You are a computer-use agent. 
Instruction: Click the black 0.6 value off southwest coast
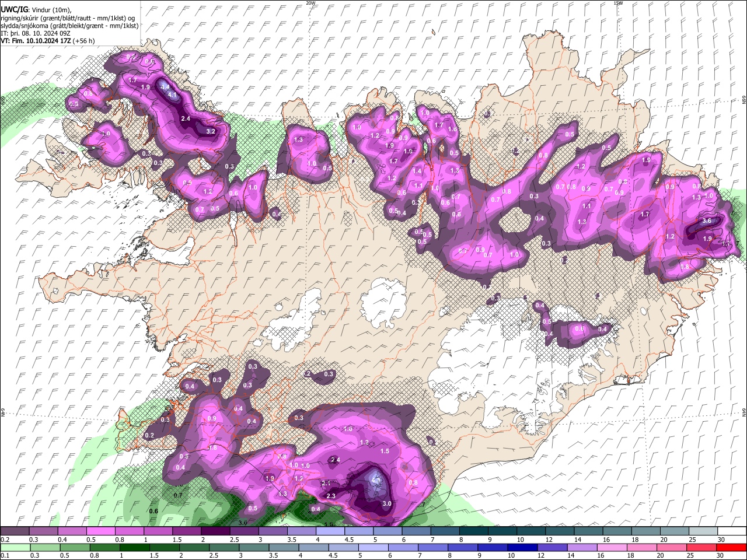click(x=153, y=512)
